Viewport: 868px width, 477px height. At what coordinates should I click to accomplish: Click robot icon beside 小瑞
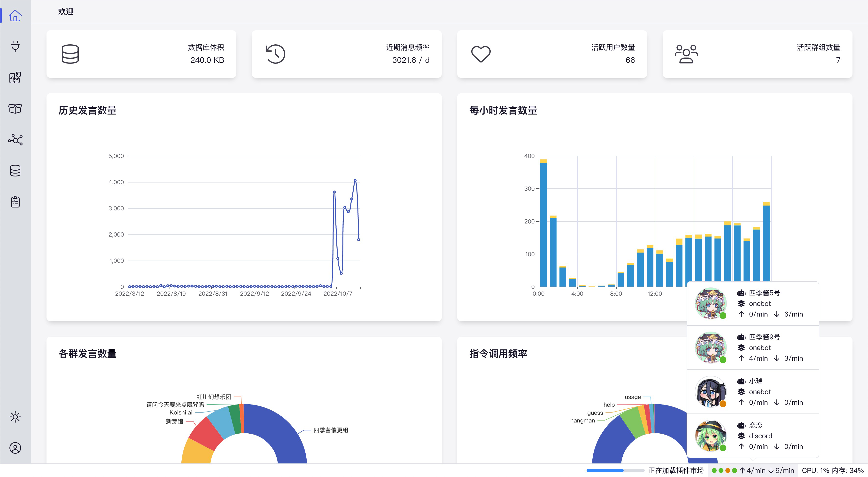click(x=741, y=381)
